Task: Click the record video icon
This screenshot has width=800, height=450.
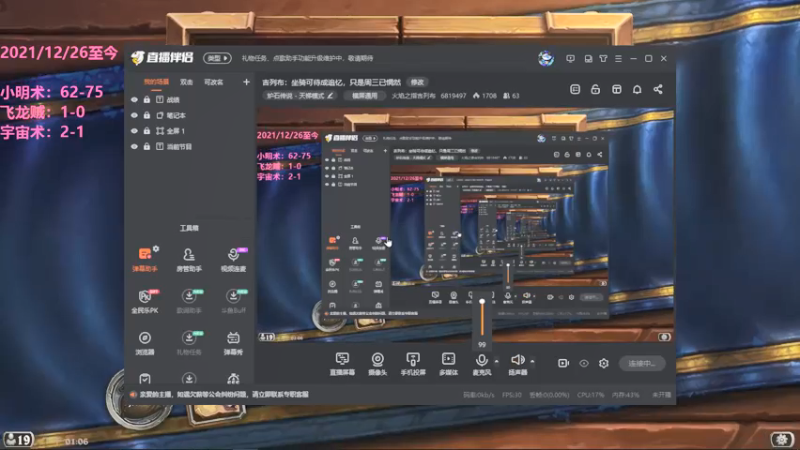Action: click(563, 363)
